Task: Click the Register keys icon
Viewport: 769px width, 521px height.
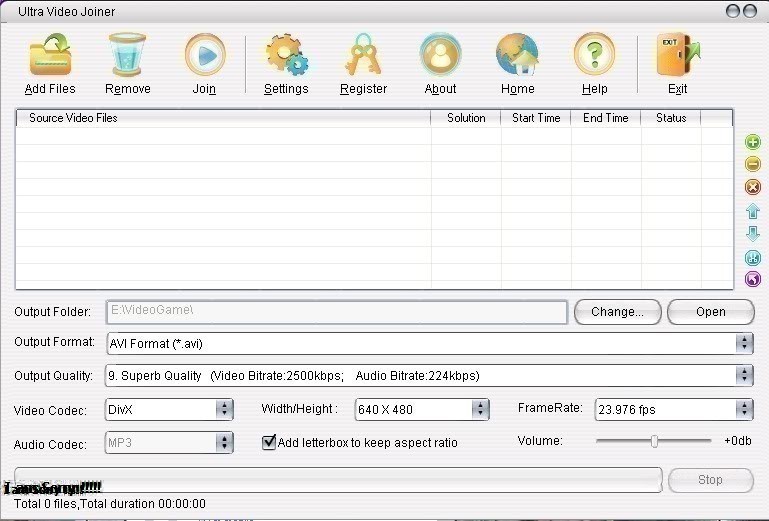Action: tap(363, 56)
